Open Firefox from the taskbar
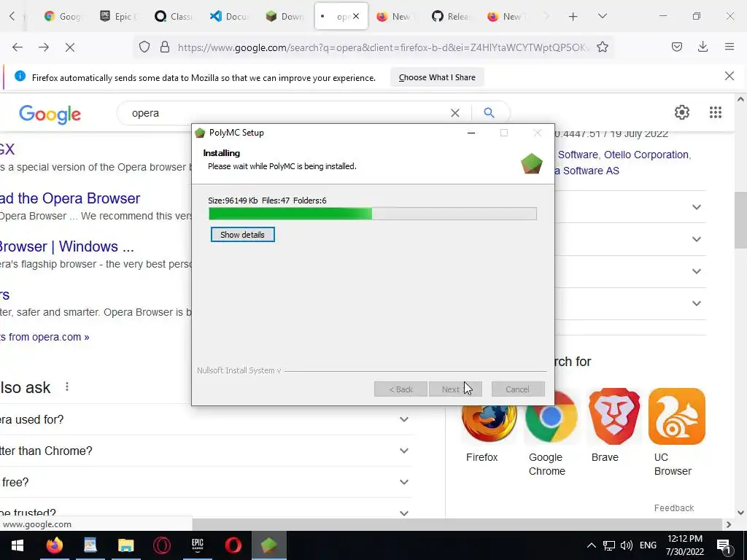Viewport: 747px width, 560px height. click(x=54, y=545)
